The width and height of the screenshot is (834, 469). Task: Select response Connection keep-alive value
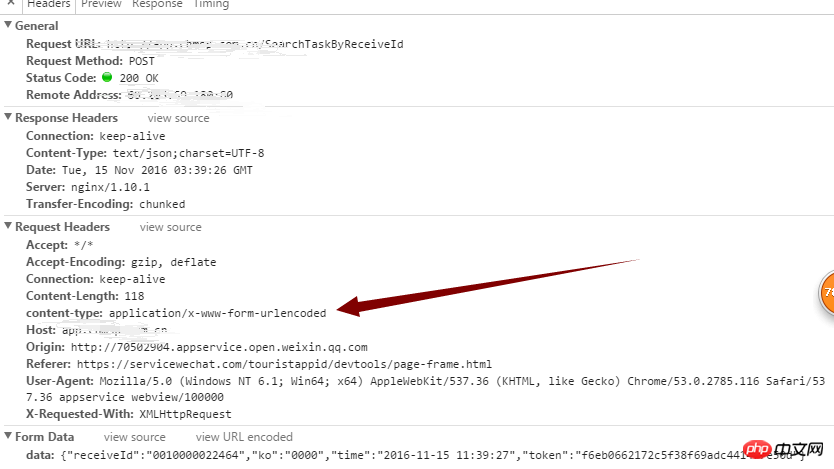[x=132, y=136]
